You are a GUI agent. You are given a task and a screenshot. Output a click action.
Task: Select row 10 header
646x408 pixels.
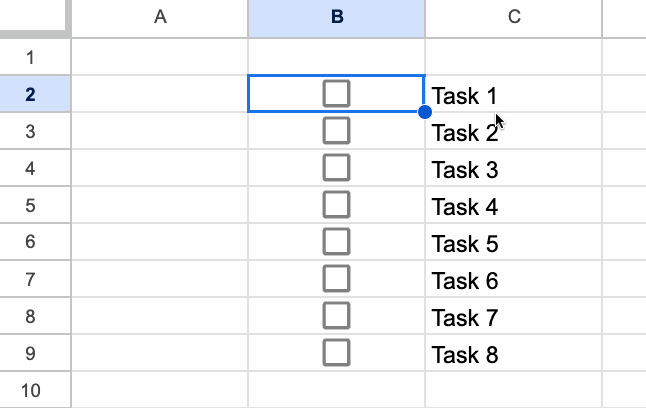[29, 389]
